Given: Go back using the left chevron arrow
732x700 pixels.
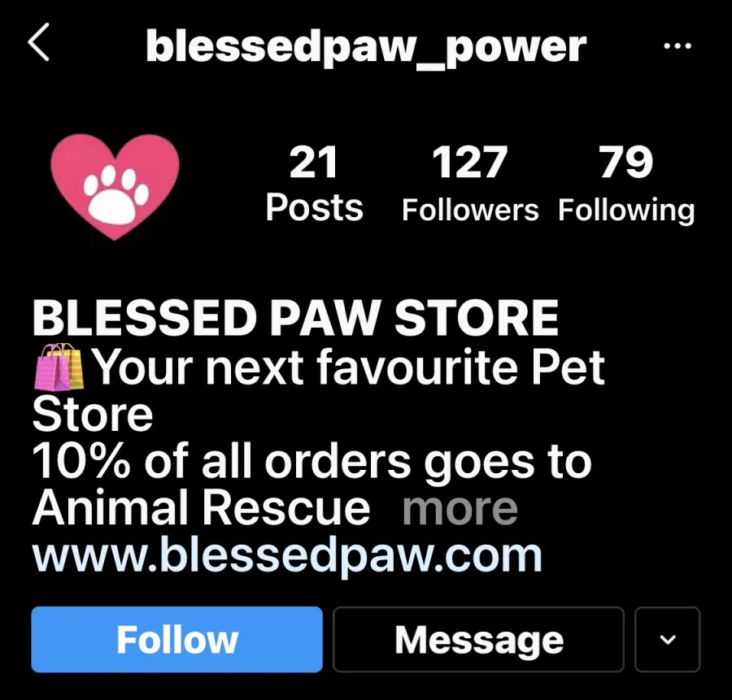Looking at the screenshot, I should pyautogui.click(x=39, y=42).
